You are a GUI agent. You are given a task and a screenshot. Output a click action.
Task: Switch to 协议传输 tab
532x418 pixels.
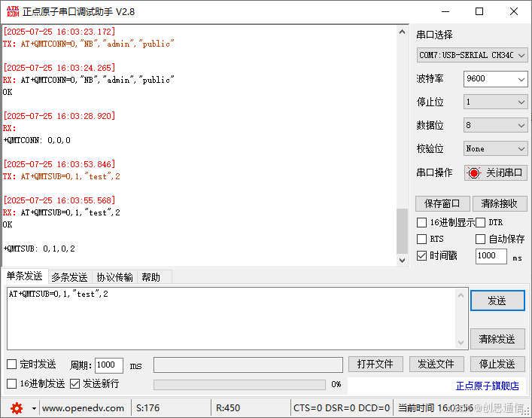pyautogui.click(x=114, y=277)
